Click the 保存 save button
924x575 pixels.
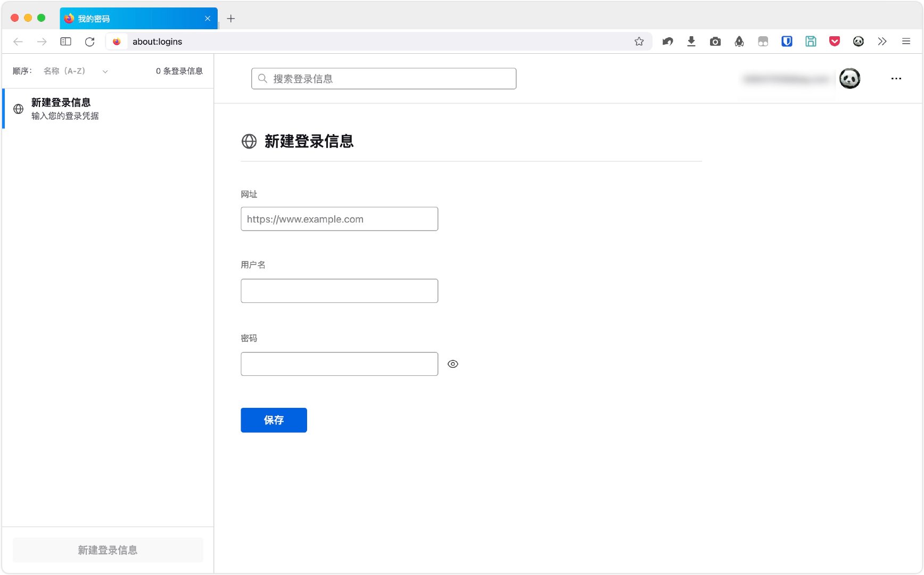coord(274,420)
